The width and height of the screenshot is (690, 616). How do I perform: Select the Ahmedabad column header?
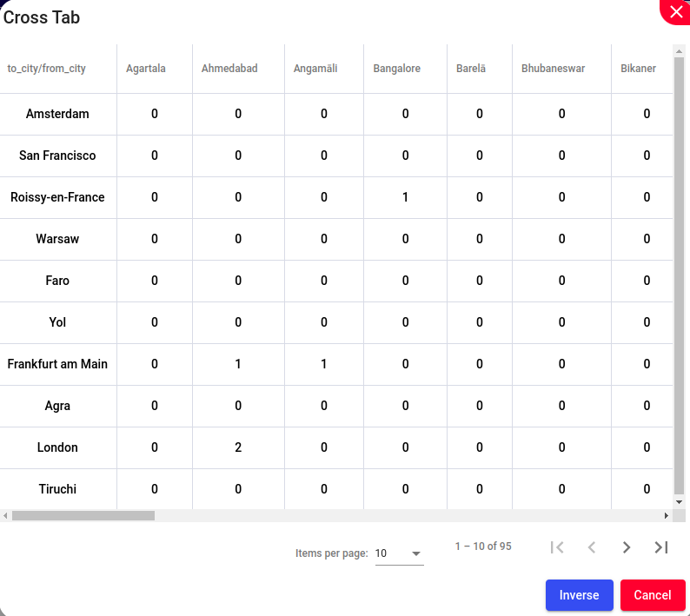coord(229,69)
